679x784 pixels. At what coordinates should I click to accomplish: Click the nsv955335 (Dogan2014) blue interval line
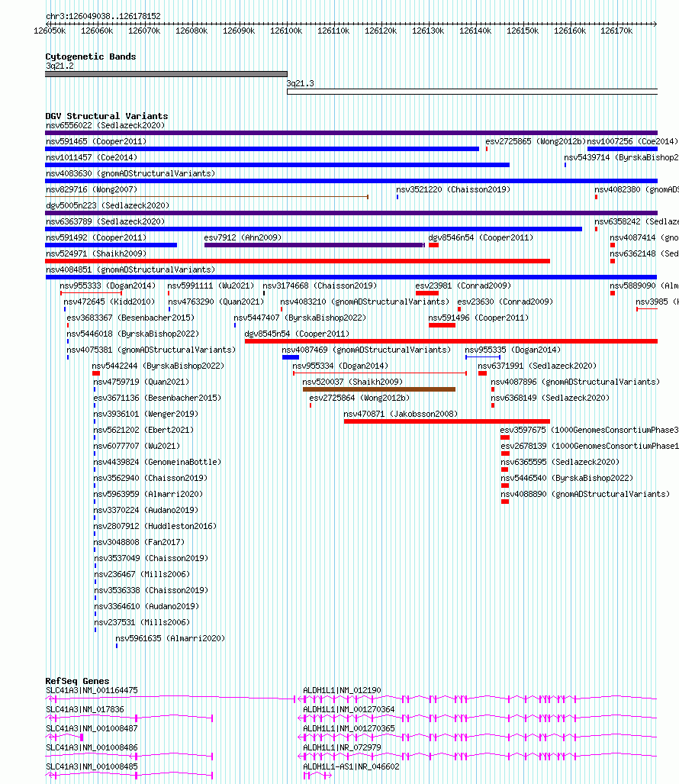pyautogui.click(x=483, y=357)
